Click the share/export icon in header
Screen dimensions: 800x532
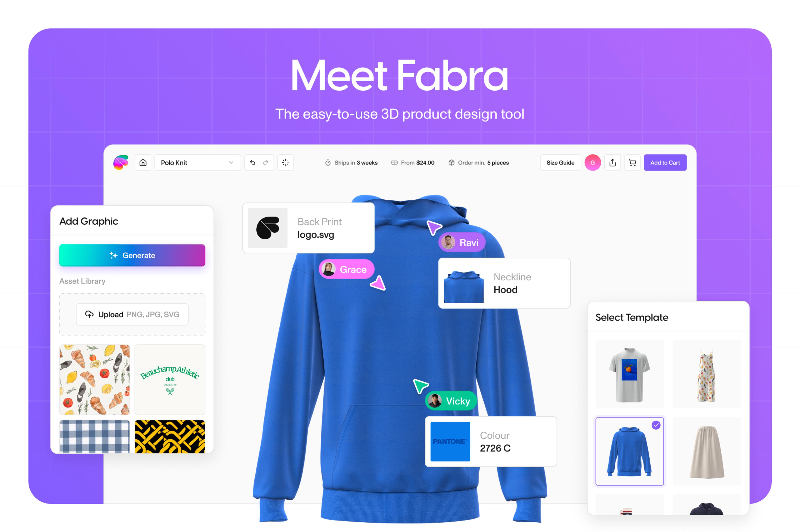coord(612,162)
